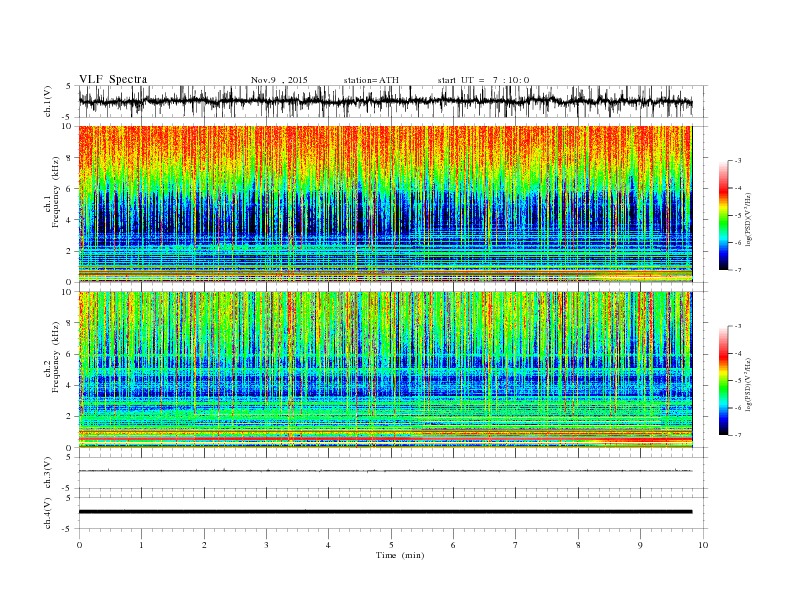
Task: Click the "ch.4(V)" axis label
Action: (x=48, y=513)
